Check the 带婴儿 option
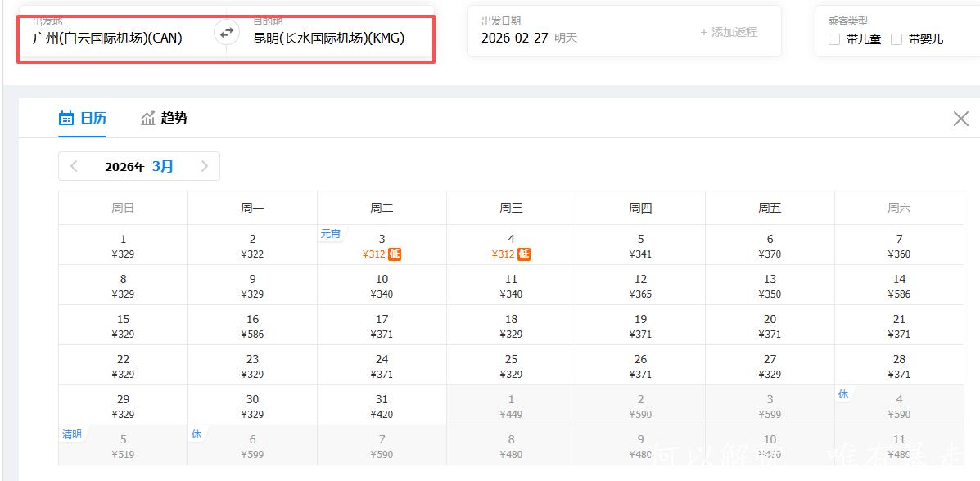The height and width of the screenshot is (481, 980). pyautogui.click(x=896, y=39)
